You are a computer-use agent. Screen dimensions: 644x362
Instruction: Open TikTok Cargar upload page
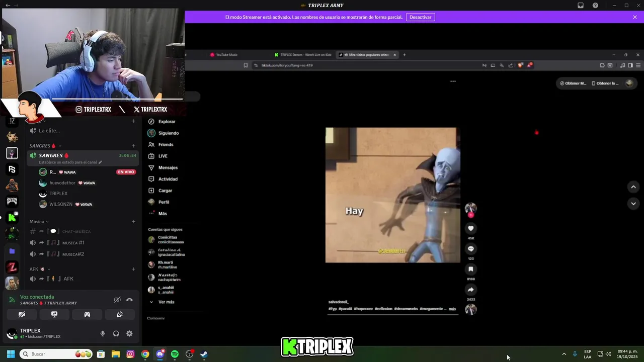pyautogui.click(x=160, y=191)
